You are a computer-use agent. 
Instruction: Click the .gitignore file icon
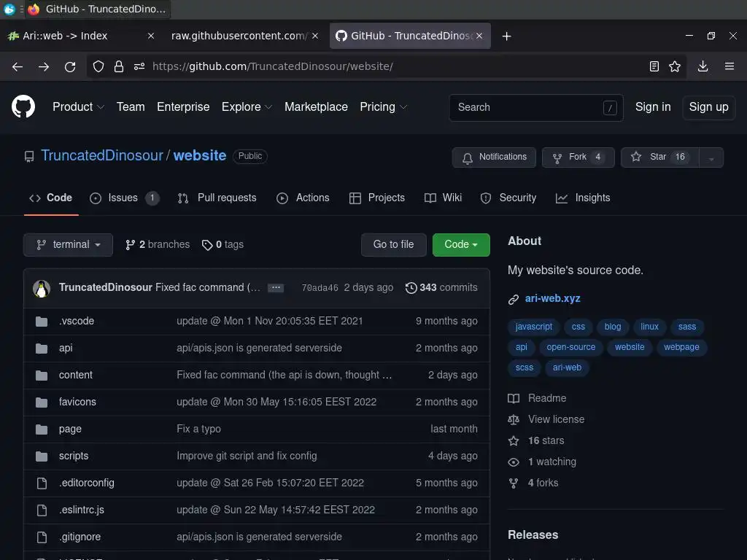point(42,537)
